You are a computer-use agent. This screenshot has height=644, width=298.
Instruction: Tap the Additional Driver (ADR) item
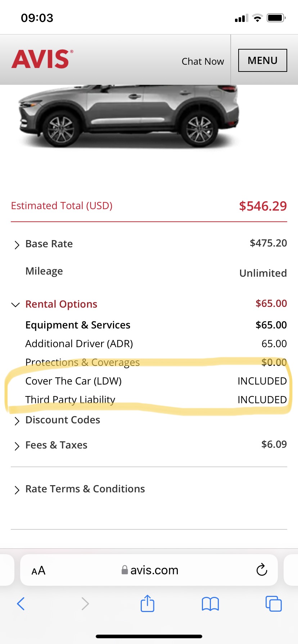coord(79,344)
